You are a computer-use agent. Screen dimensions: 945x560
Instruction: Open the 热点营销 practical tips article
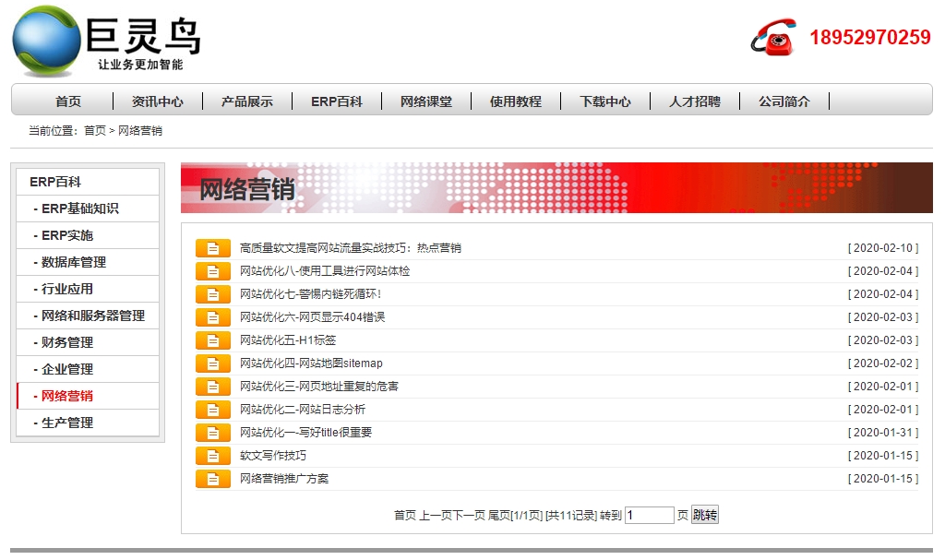[x=351, y=247]
